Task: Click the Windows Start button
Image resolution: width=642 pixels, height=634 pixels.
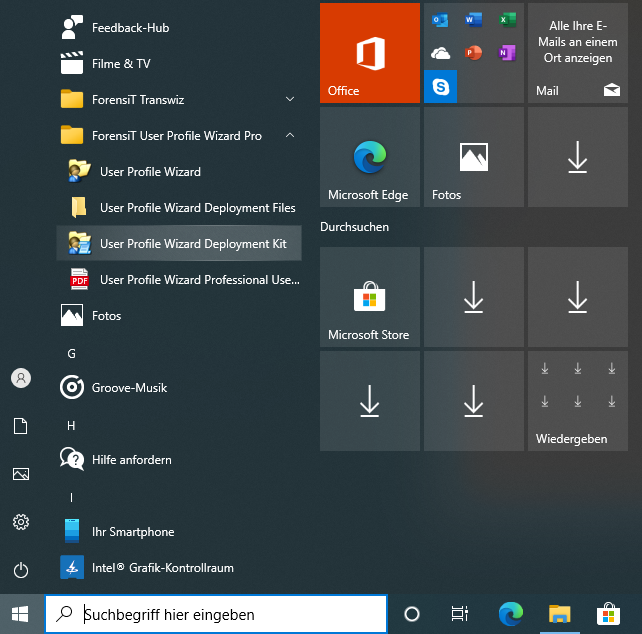Action: coord(20,614)
